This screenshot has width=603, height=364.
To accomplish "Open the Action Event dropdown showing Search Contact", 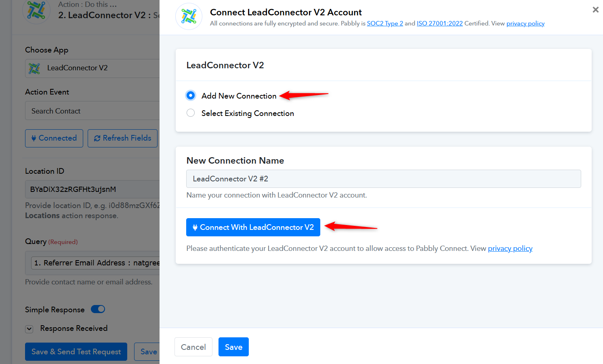I will 92,111.
